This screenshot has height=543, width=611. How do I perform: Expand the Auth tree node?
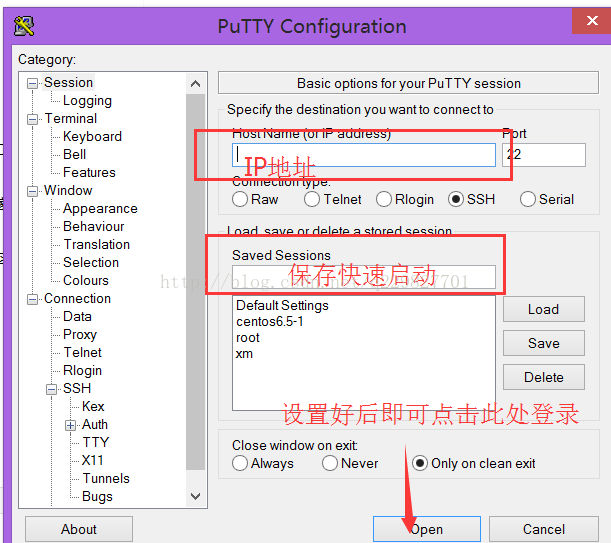tap(71, 425)
